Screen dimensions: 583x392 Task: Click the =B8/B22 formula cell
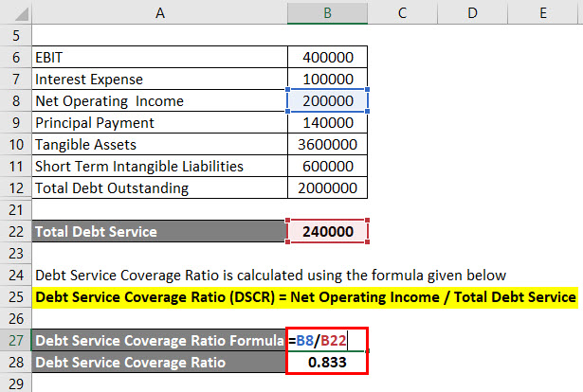(x=327, y=341)
